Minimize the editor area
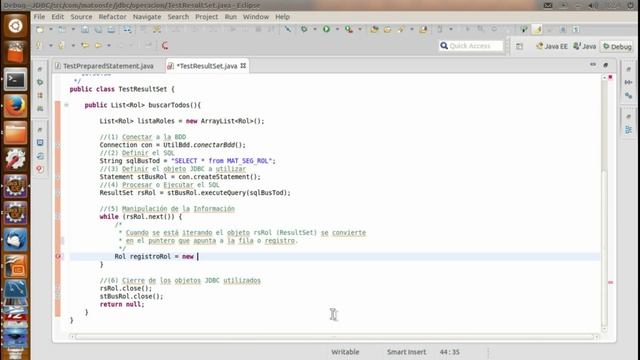640x360 pixels. click(x=593, y=65)
